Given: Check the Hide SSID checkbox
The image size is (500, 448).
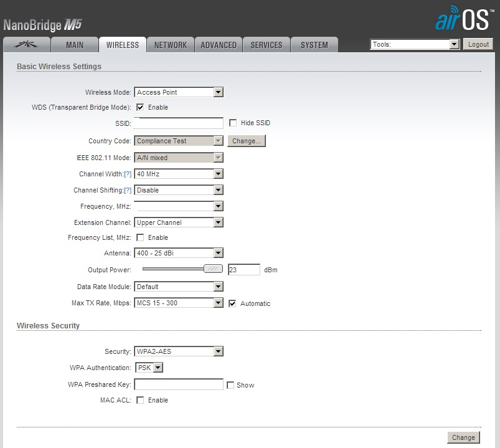Looking at the screenshot, I should (233, 123).
